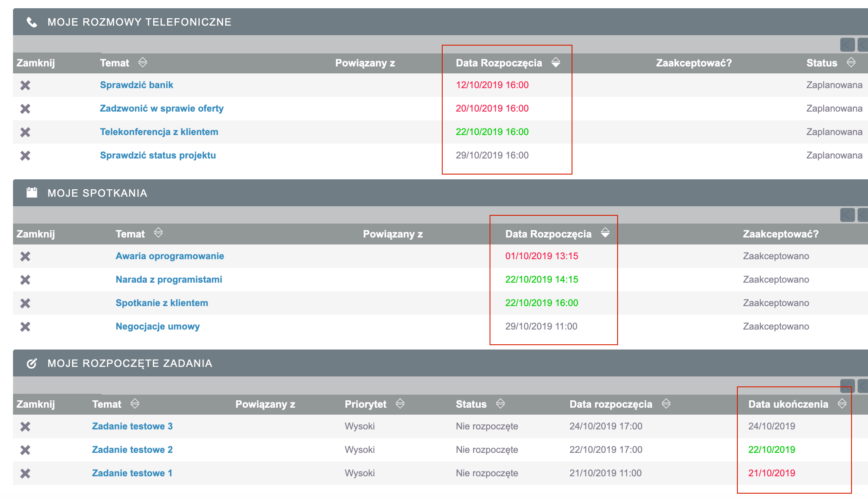Open the Negocjacje umowy meeting
The width and height of the screenshot is (868, 498).
pos(158,327)
